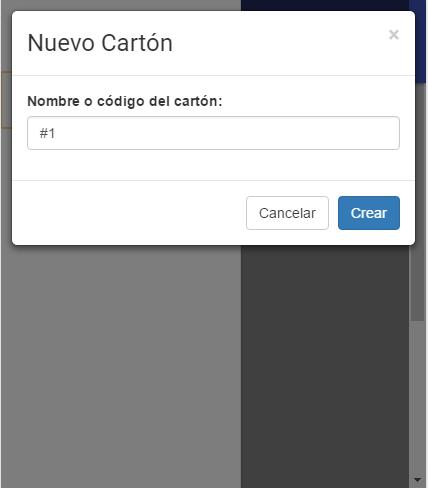Viewport: 428px width, 488px height.
Task: Click the scrollbar track below the thumb
Action: point(417,397)
